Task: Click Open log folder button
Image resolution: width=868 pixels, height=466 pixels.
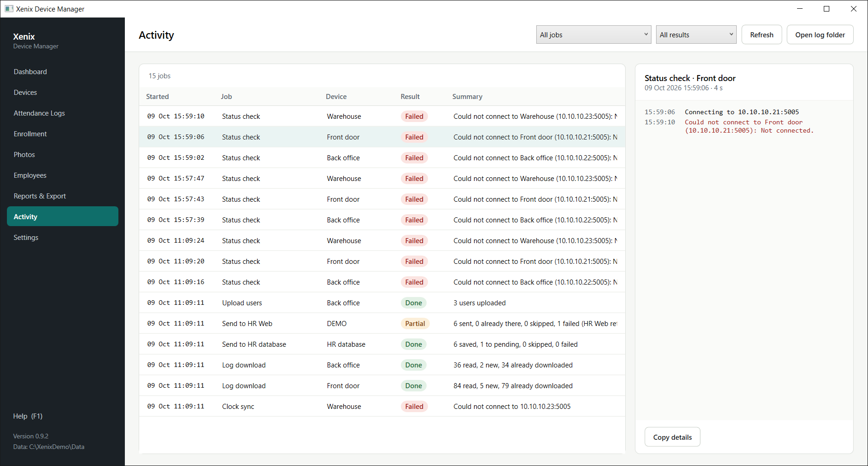Action: pyautogui.click(x=820, y=35)
